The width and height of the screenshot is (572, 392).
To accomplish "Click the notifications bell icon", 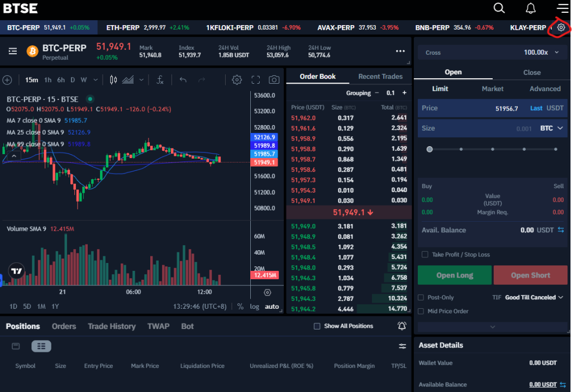I will (531, 8).
